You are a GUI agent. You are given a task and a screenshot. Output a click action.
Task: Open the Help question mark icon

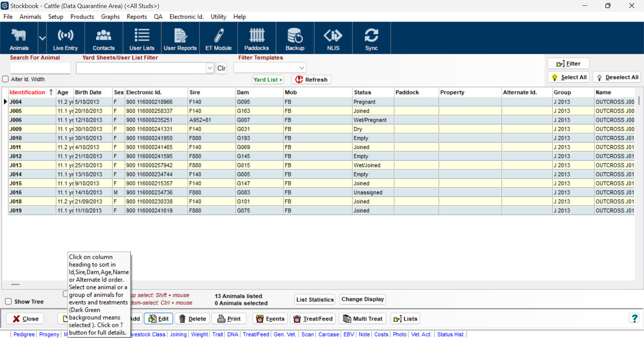tap(634, 318)
